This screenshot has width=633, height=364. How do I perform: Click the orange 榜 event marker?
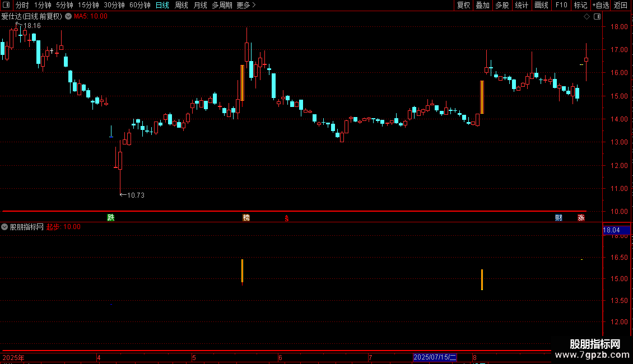click(246, 217)
